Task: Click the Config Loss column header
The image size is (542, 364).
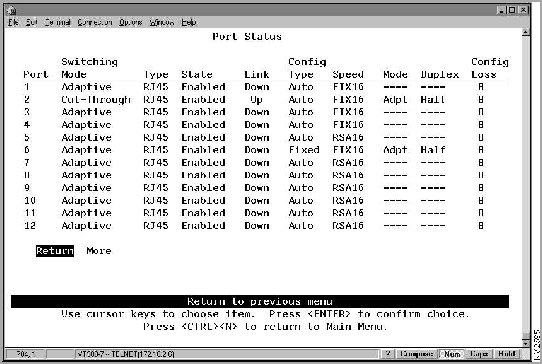Action: pos(490,68)
